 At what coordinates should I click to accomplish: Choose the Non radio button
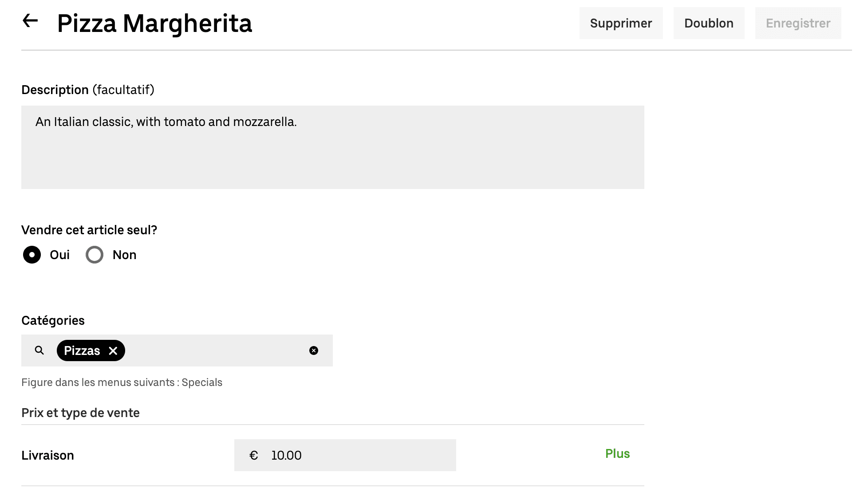[95, 255]
